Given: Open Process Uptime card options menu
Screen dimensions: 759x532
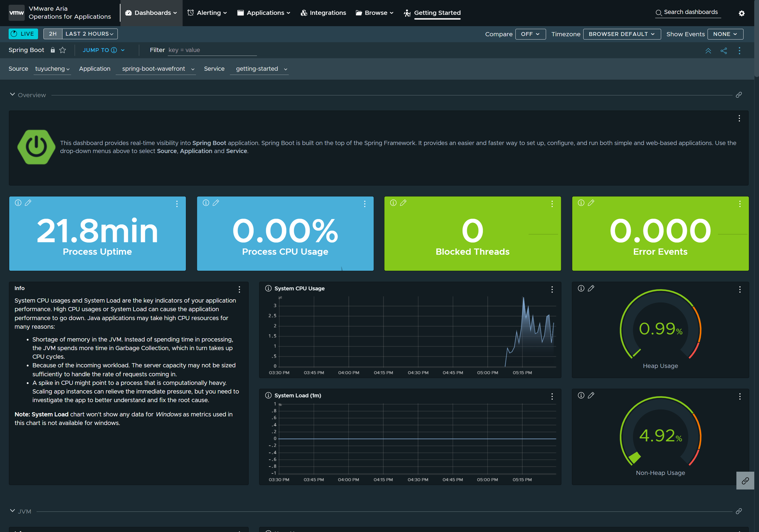Looking at the screenshot, I should pos(177,204).
